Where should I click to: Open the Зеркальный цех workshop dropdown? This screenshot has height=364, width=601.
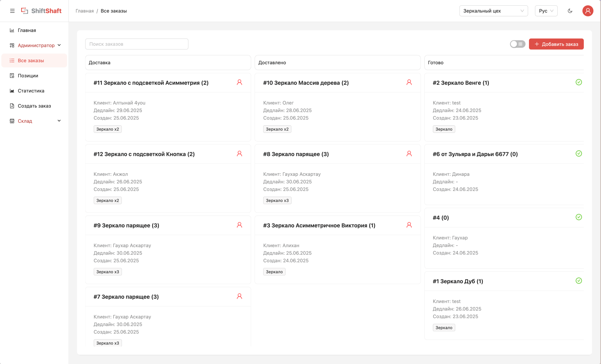click(493, 11)
